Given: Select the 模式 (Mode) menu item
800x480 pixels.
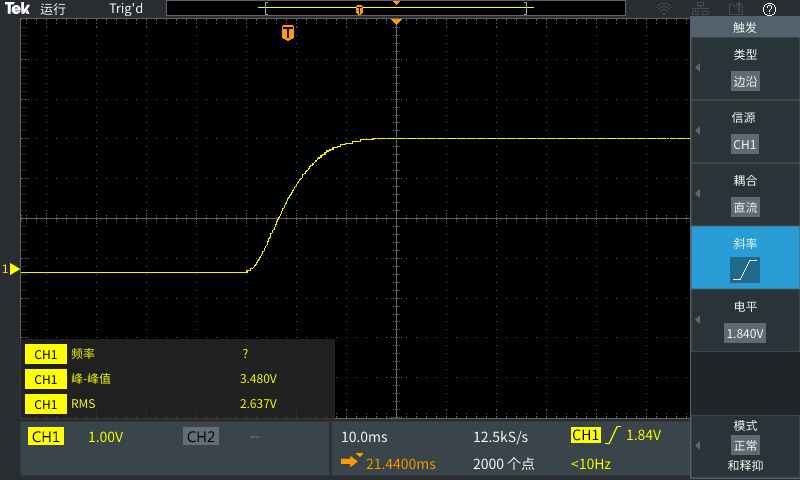Looking at the screenshot, I should coord(745,445).
